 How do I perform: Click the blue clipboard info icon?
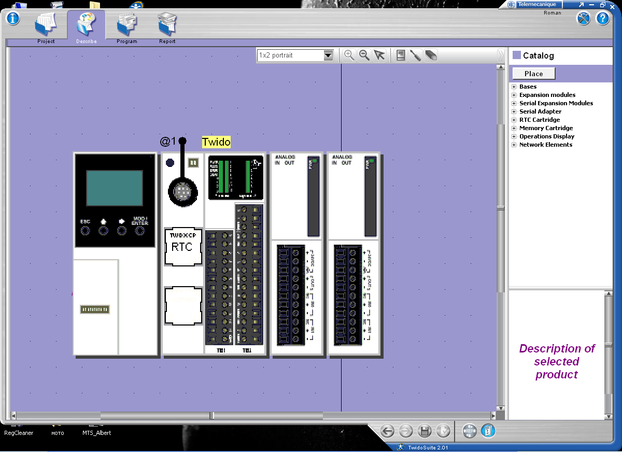[x=488, y=431]
